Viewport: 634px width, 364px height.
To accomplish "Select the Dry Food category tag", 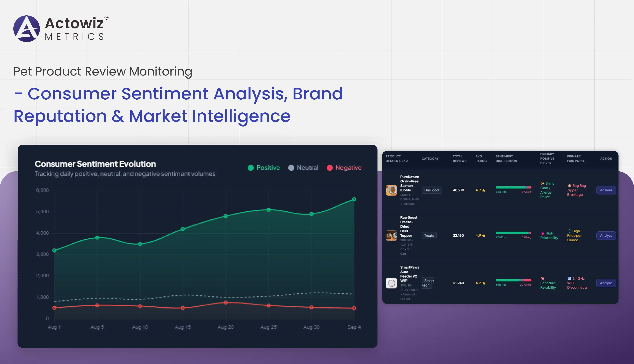I will point(431,190).
